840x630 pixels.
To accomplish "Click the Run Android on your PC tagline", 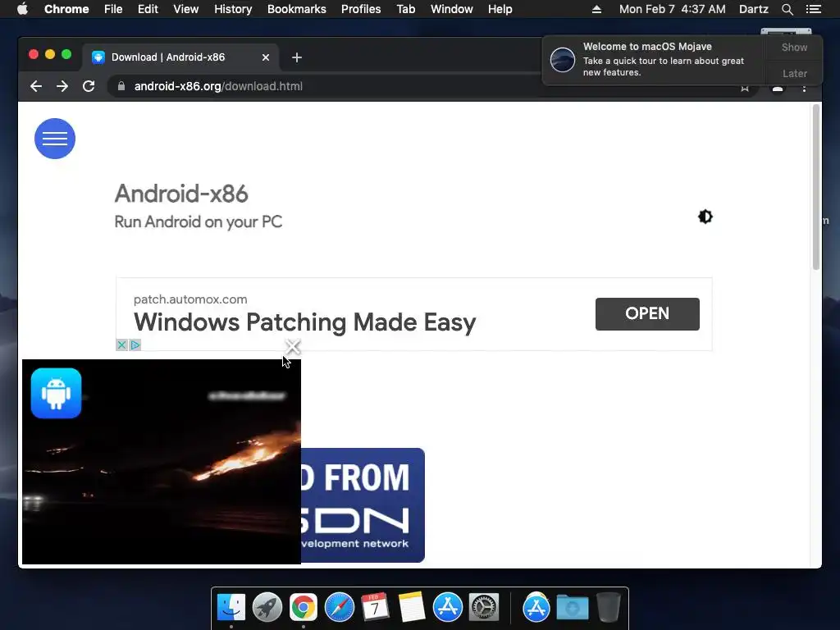I will (199, 221).
